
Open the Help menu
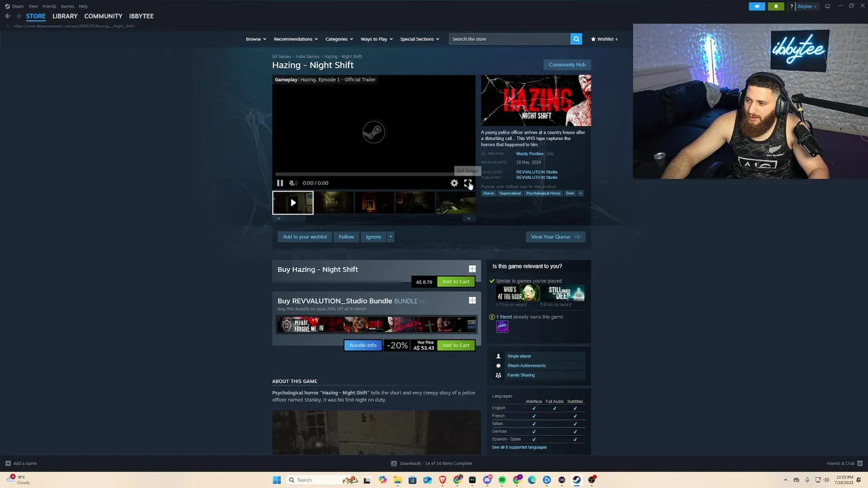pyautogui.click(x=83, y=6)
